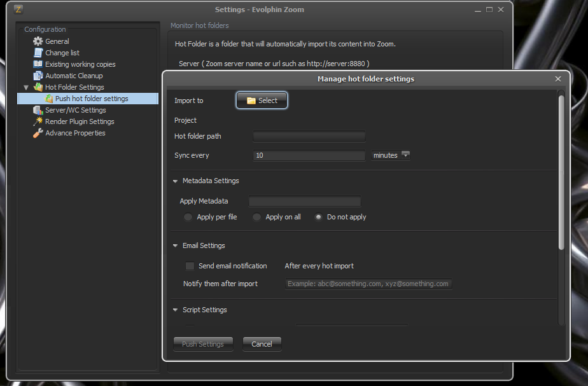Click the 'After every hot import' text

pyautogui.click(x=319, y=266)
